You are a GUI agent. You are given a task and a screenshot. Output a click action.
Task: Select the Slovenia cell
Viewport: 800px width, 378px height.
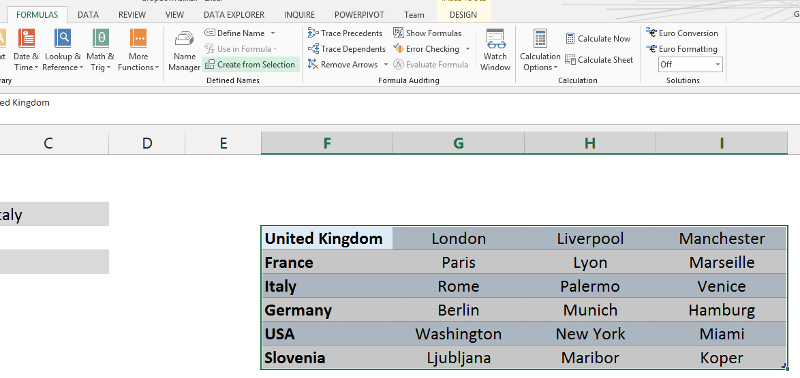[327, 357]
